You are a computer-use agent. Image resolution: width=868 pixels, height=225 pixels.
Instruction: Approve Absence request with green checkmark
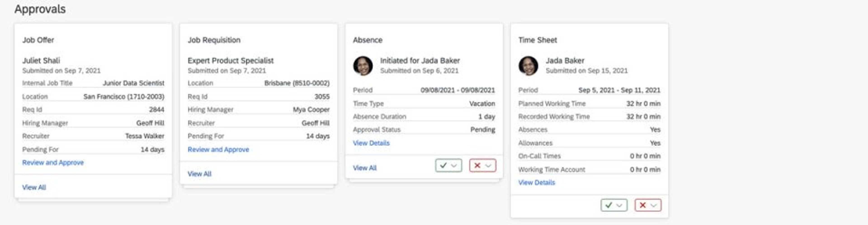443,165
